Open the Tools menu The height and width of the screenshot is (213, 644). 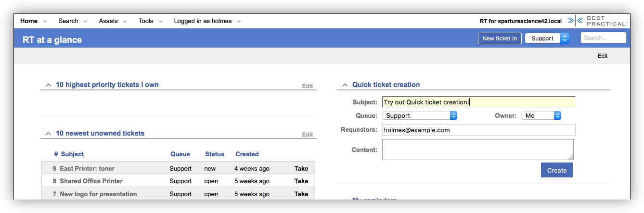point(146,21)
